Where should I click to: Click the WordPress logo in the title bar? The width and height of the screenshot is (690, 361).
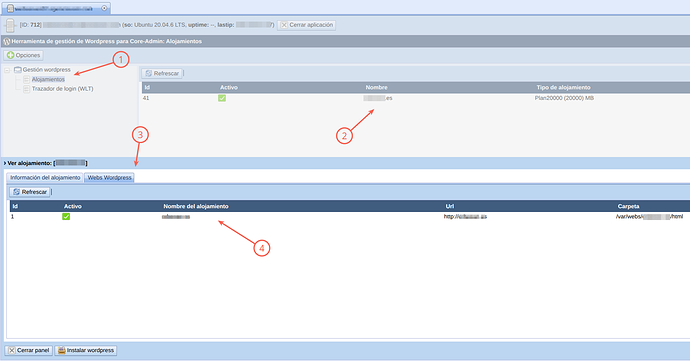(7, 41)
